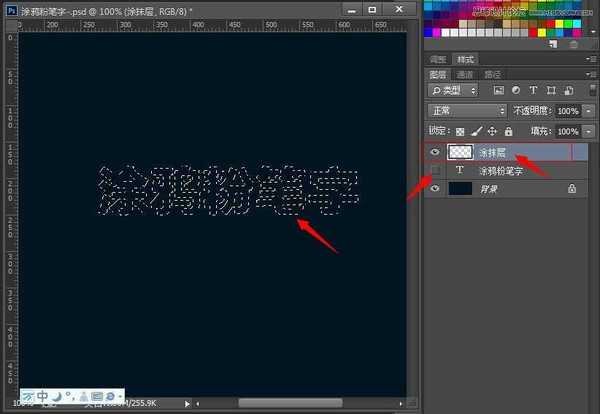Click the IME settings tool icon
Screen dimensions: 600x414
(x=110, y=396)
